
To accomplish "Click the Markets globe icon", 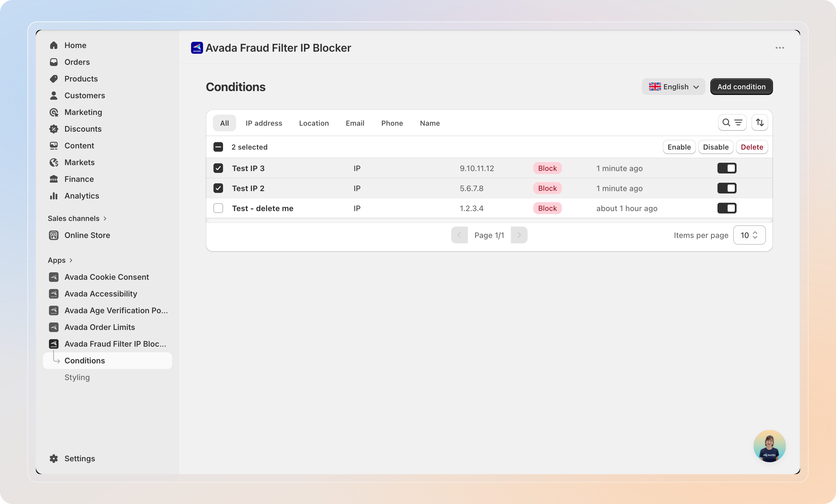I will pyautogui.click(x=54, y=162).
